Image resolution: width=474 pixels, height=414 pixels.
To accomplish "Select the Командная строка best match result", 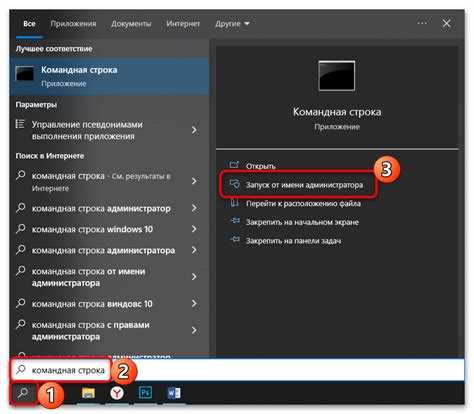I will coord(109,76).
